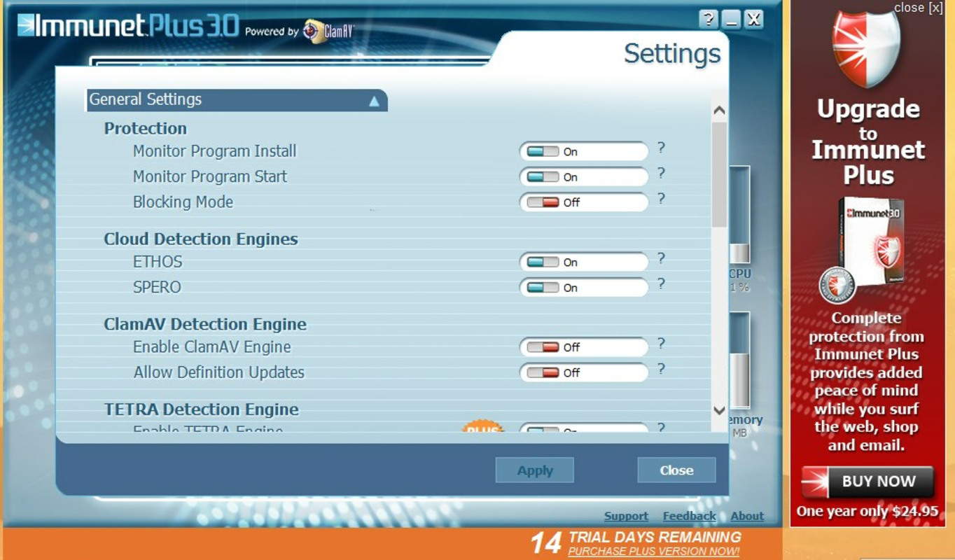Turn on Blocking Mode switch
The image size is (955, 560).
(x=543, y=202)
